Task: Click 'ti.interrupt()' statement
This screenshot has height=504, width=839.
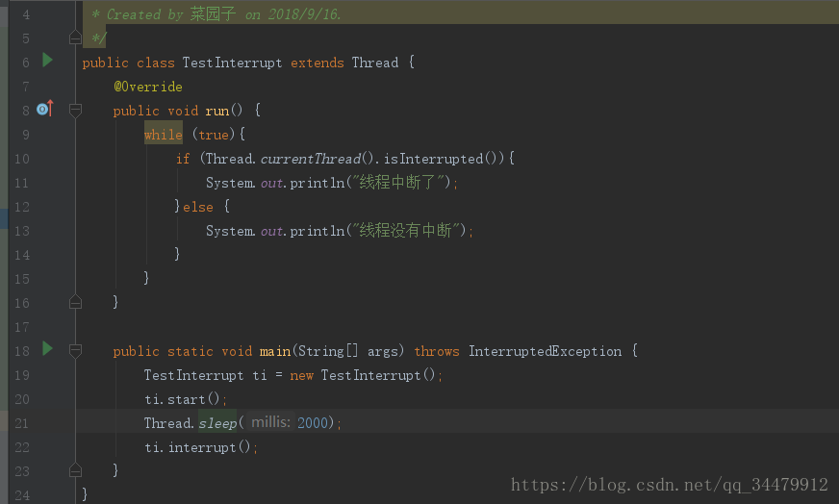Action: pos(201,447)
